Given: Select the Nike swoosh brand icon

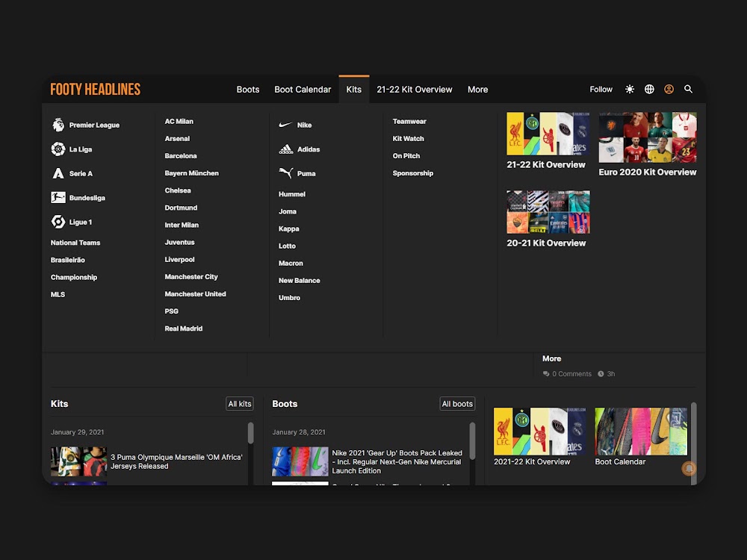Looking at the screenshot, I should point(286,125).
